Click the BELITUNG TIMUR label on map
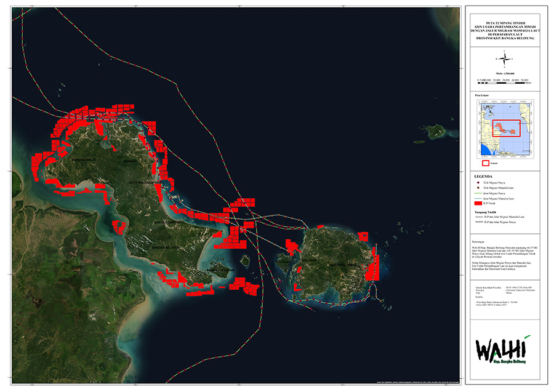 [343, 265]
